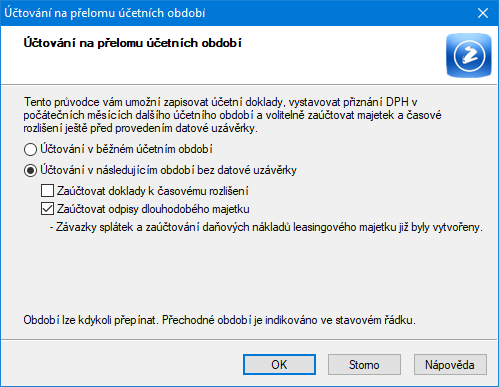Click the introductory paragraph starting Tento průvodce

232,115
